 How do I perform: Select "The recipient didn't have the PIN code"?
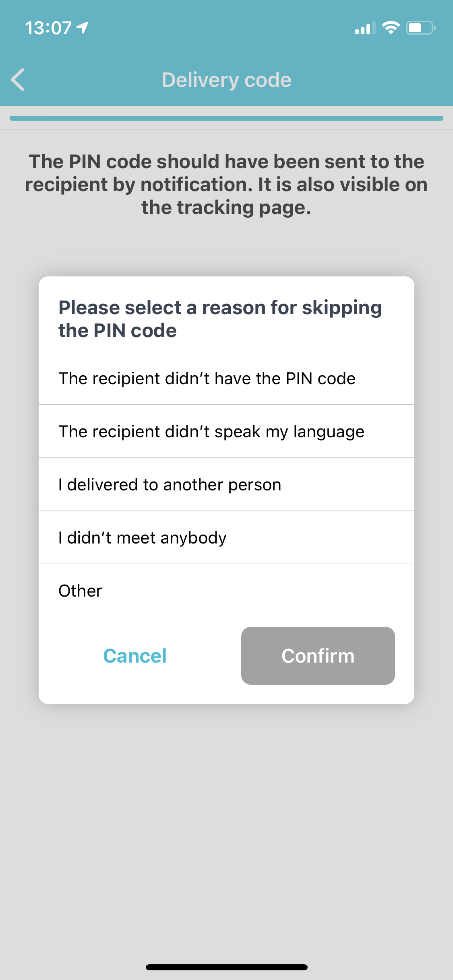pos(226,379)
